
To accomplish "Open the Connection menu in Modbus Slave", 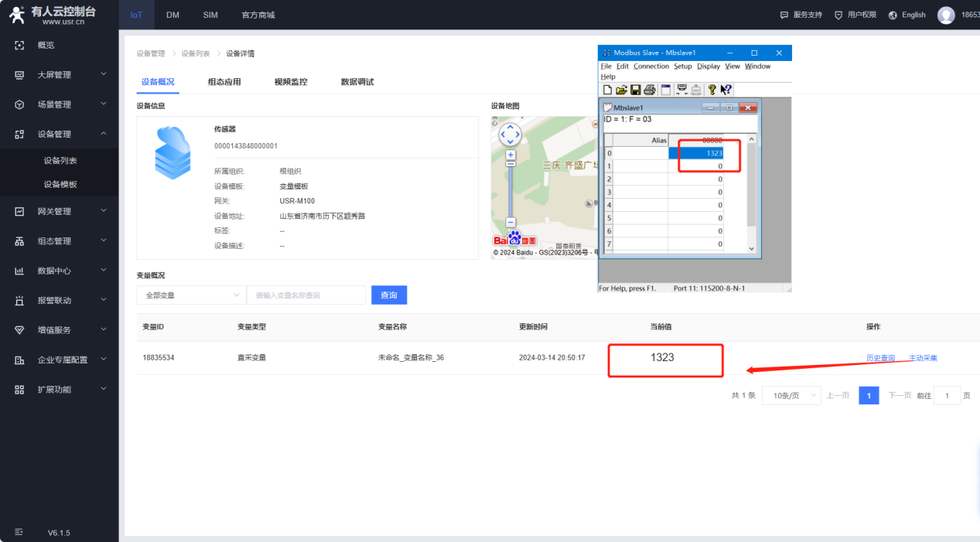I will (650, 66).
